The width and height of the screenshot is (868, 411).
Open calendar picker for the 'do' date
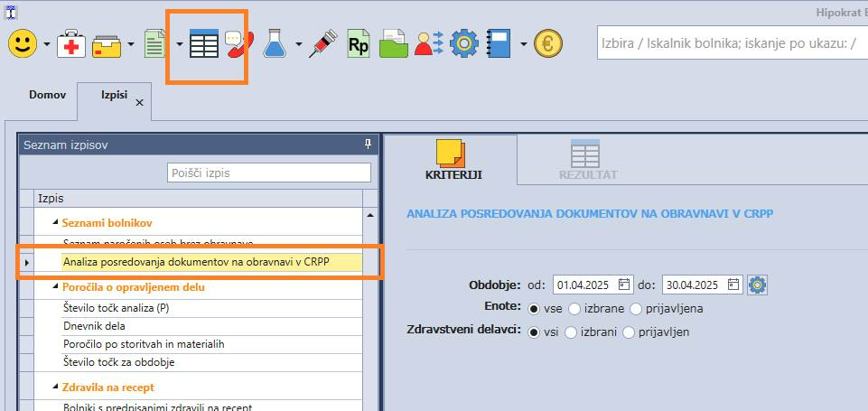click(x=733, y=285)
